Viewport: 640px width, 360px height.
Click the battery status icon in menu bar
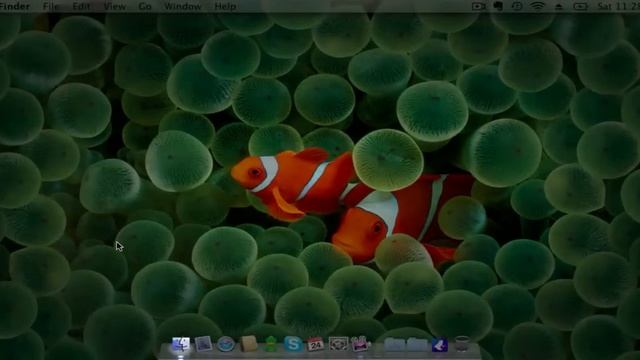tap(580, 6)
